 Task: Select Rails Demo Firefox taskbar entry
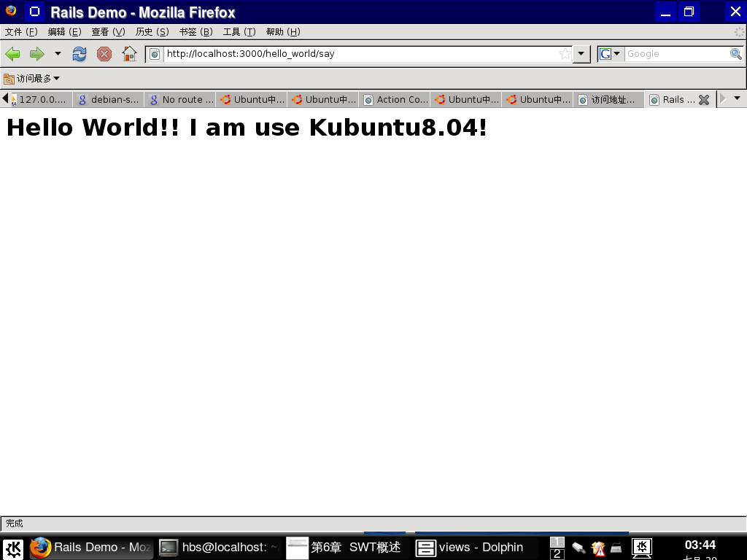point(91,548)
